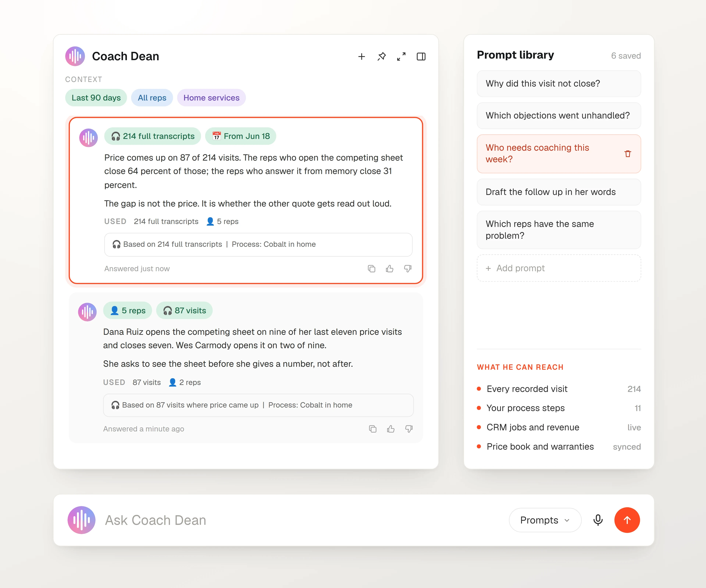Select the 'Last 90 days' context chip
This screenshot has width=706, height=588.
[96, 98]
